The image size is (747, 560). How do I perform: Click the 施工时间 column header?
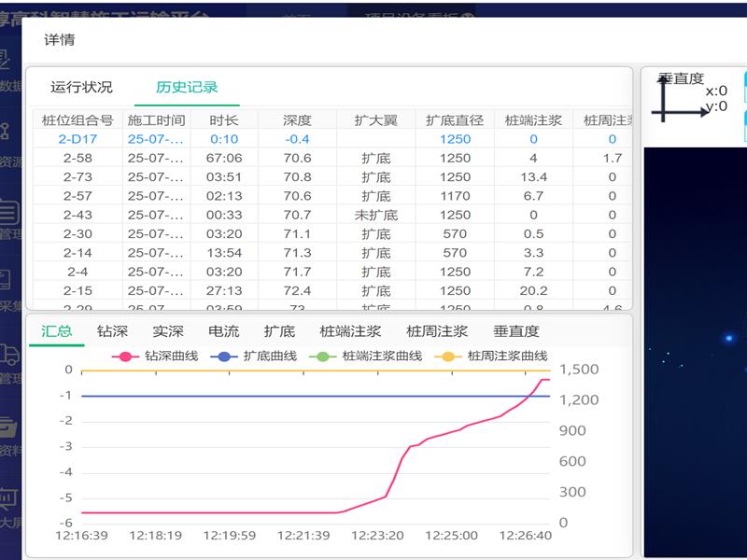point(156,120)
